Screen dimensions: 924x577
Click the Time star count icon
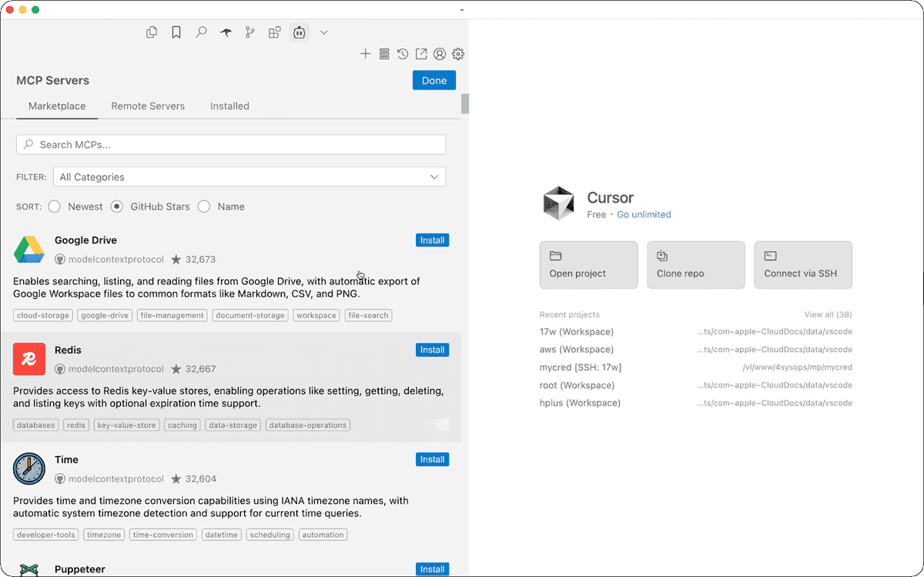(x=176, y=478)
